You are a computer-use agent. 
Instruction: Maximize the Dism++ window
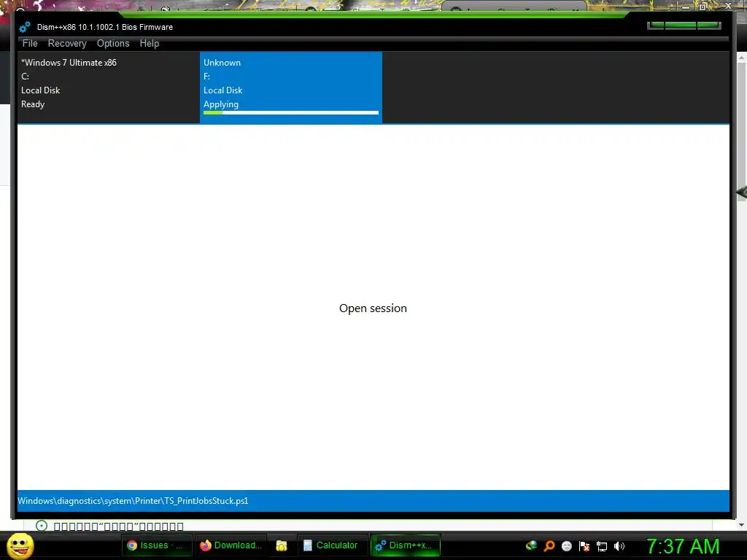(681, 26)
